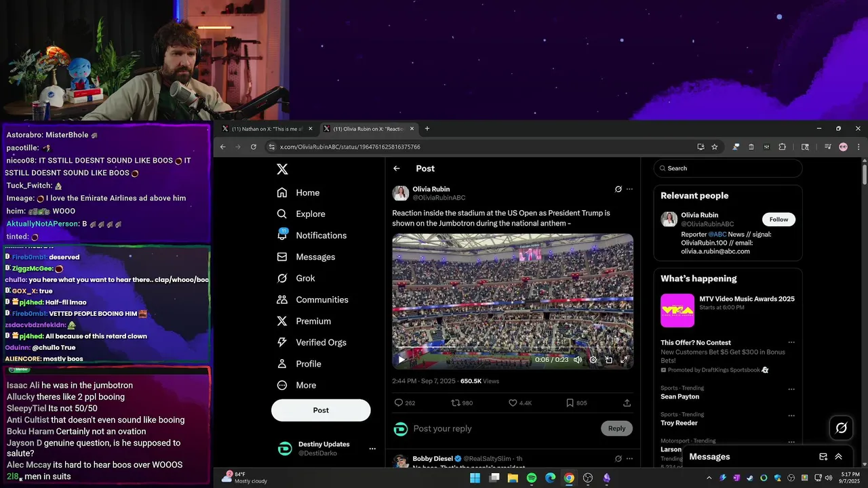This screenshot has width=868, height=488.
Task: Open video playback settings gear
Action: [x=593, y=360]
